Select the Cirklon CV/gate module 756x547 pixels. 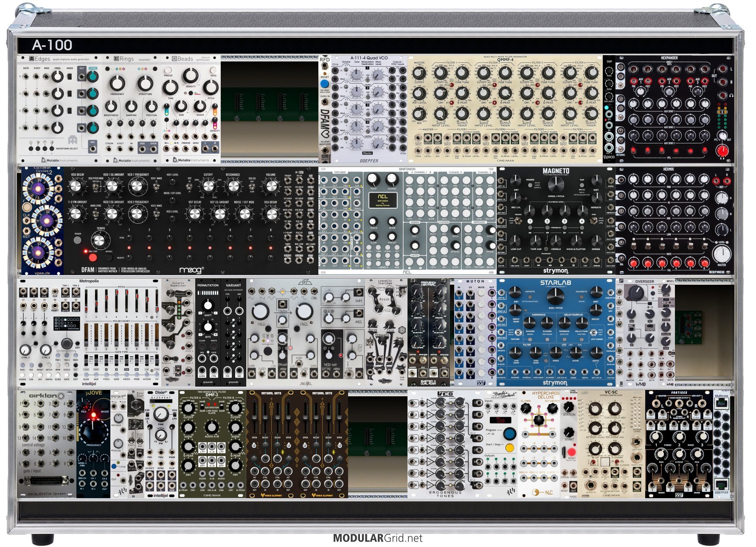[47, 444]
